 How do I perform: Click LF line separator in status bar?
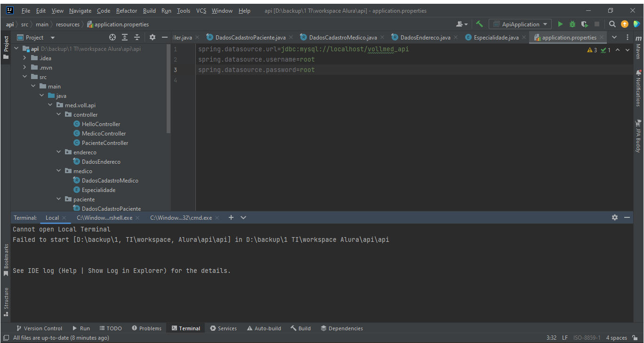tap(564, 338)
